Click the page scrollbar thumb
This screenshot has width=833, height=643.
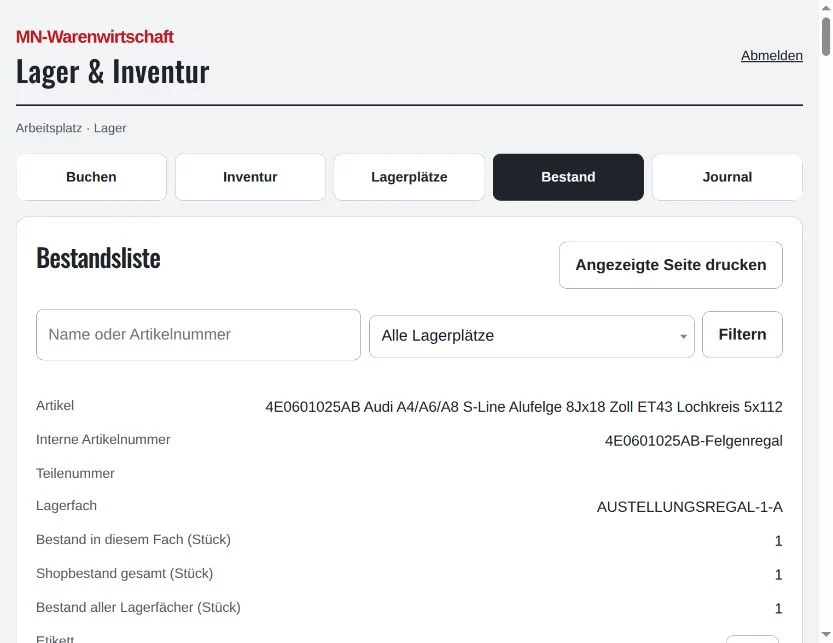(826, 36)
